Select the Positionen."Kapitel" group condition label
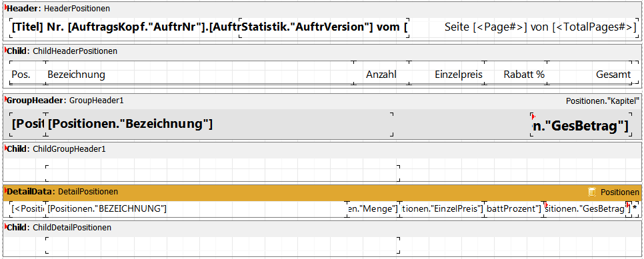This screenshot has height=259, width=644. pyautogui.click(x=603, y=101)
